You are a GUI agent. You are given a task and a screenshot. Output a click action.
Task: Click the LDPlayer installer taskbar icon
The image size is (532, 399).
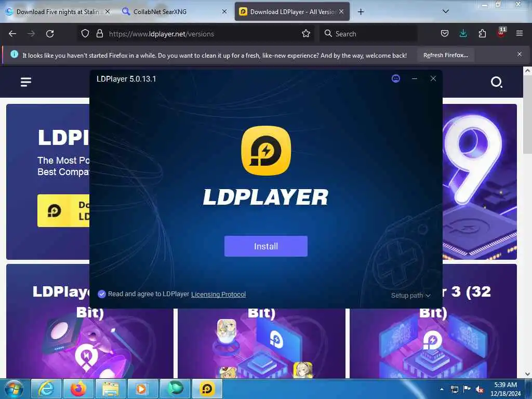(x=207, y=389)
